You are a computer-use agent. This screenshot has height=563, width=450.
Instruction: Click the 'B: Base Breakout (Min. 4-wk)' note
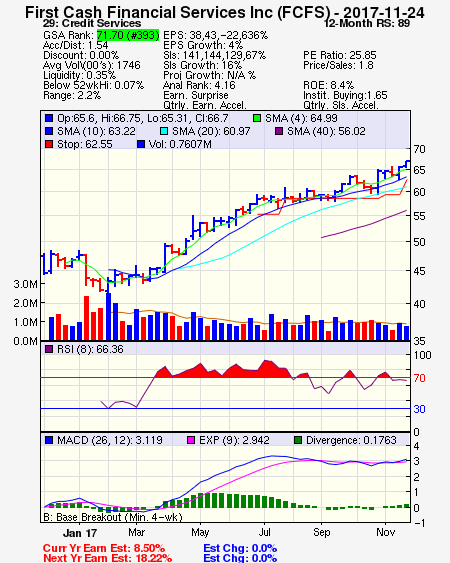coord(113,517)
